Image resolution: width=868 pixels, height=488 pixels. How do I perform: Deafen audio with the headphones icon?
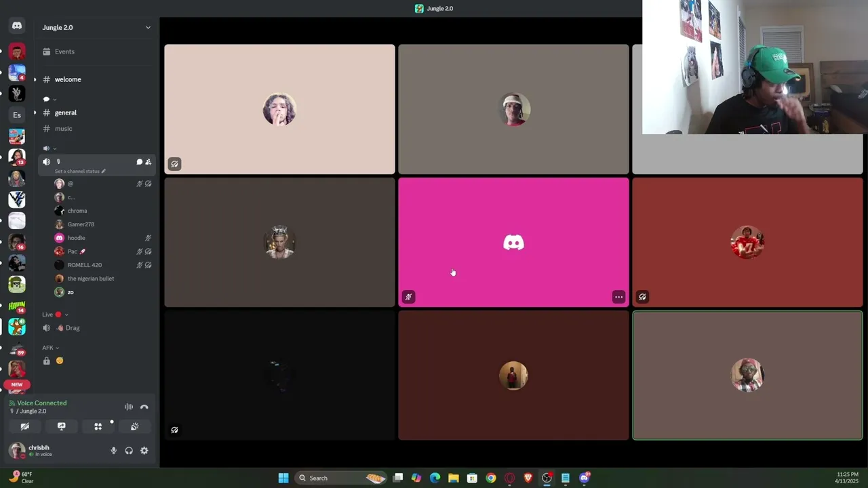[129, 451]
